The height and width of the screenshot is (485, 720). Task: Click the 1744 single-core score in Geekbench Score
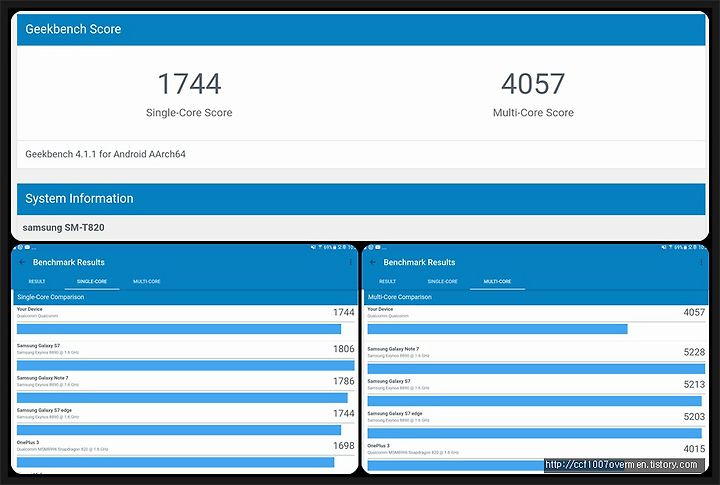click(189, 84)
